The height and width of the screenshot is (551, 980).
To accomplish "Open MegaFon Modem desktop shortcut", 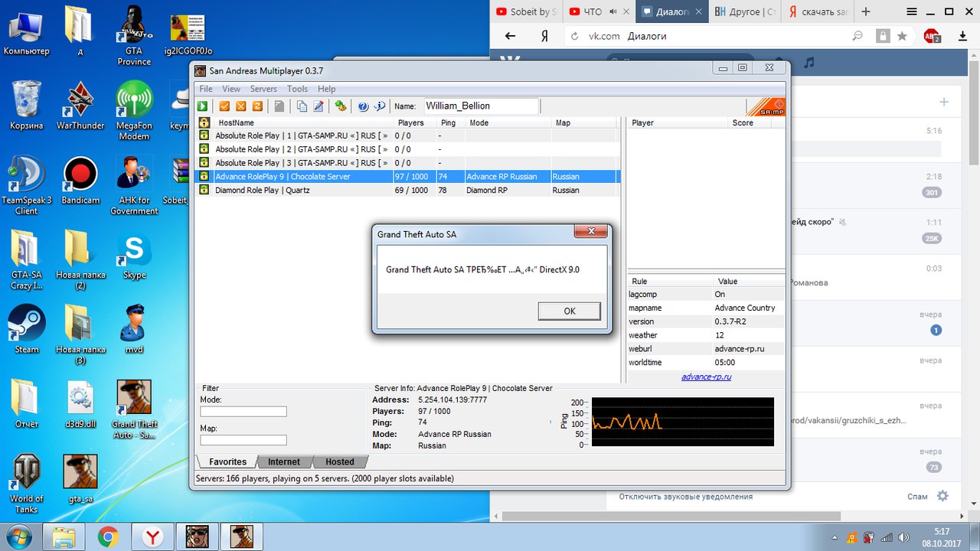I will (x=134, y=111).
